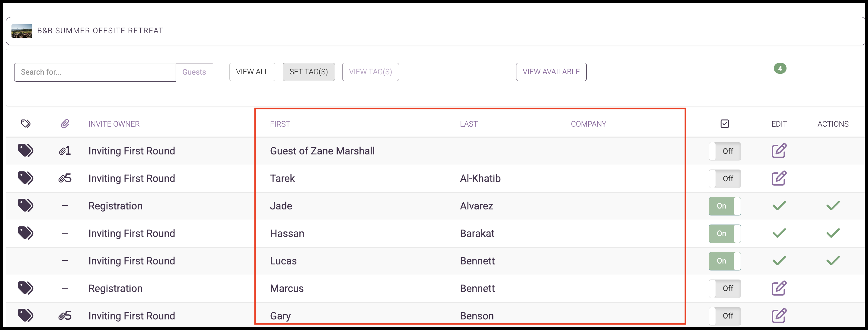
Task: Sort by the FIRST column header
Action: pos(280,124)
